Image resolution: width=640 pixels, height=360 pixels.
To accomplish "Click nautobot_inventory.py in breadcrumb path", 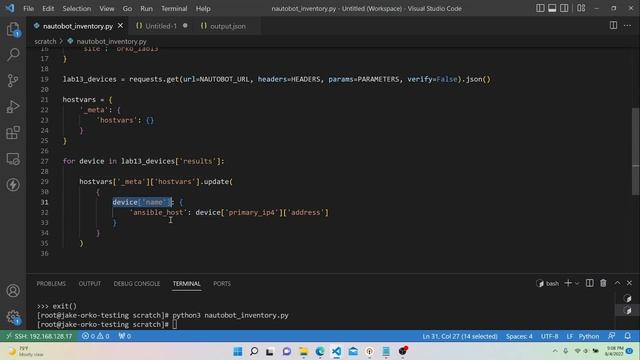I will [111, 41].
